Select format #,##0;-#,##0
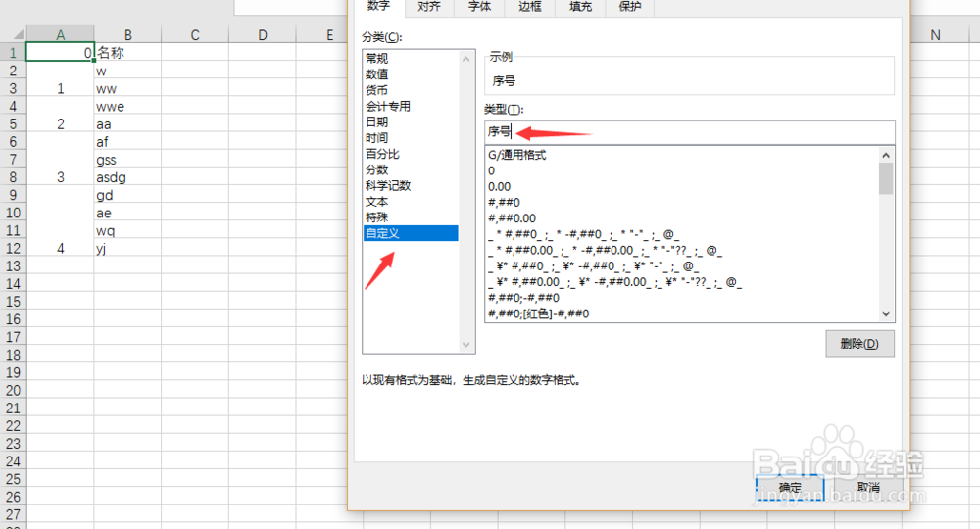This screenshot has height=529, width=980. pyautogui.click(x=681, y=298)
